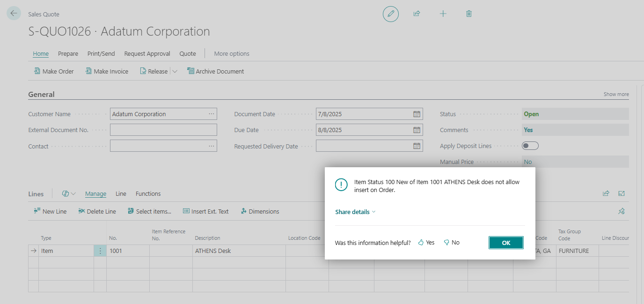Select the Line tab in Lines
Screen dimensions: 644x304
click(x=121, y=193)
